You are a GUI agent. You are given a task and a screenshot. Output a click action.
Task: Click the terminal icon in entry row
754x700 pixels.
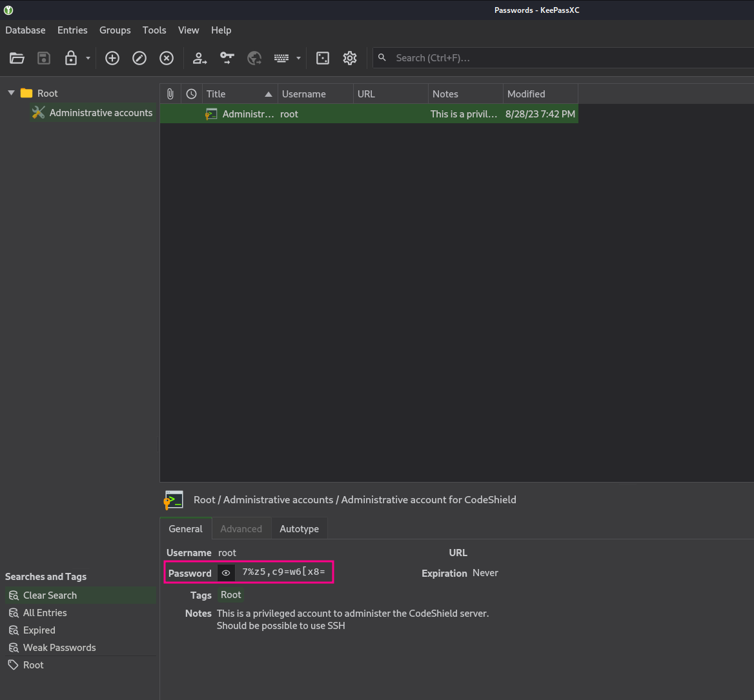pyautogui.click(x=211, y=114)
